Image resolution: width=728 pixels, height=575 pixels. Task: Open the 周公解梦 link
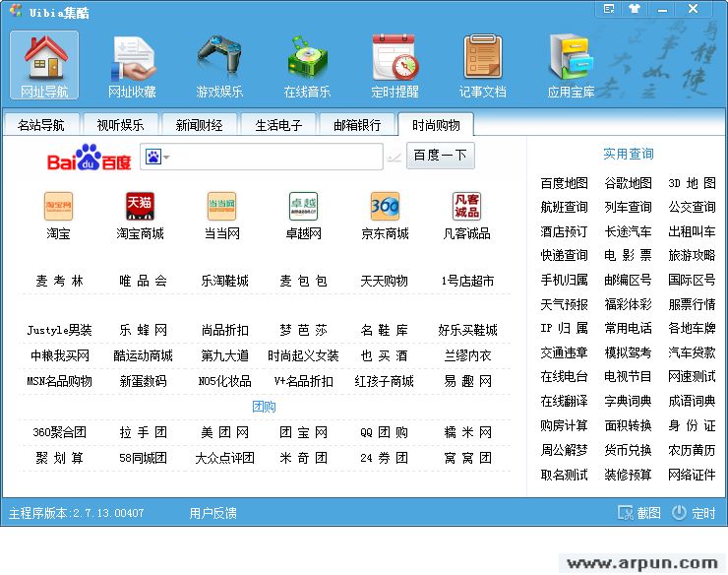coord(564,450)
